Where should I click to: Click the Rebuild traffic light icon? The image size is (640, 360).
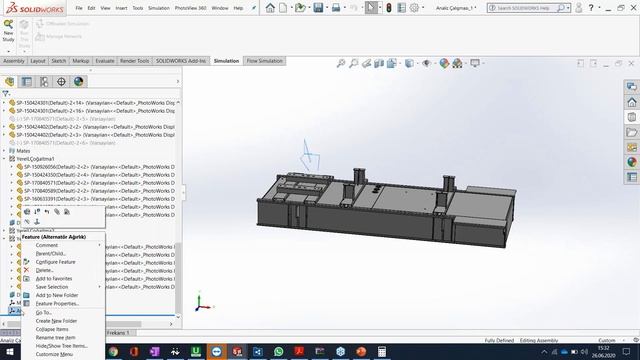pos(389,8)
